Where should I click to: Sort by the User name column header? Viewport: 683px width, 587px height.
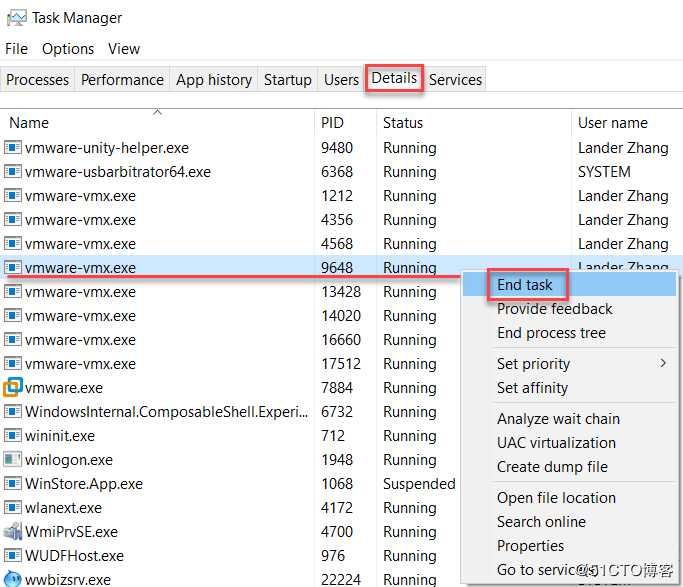click(613, 123)
